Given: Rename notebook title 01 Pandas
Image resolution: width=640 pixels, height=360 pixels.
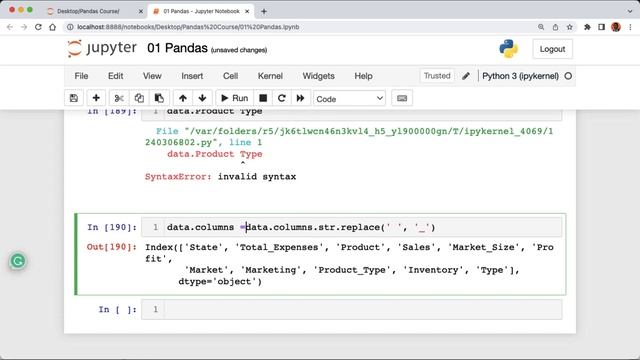Looking at the screenshot, I should click(x=177, y=48).
